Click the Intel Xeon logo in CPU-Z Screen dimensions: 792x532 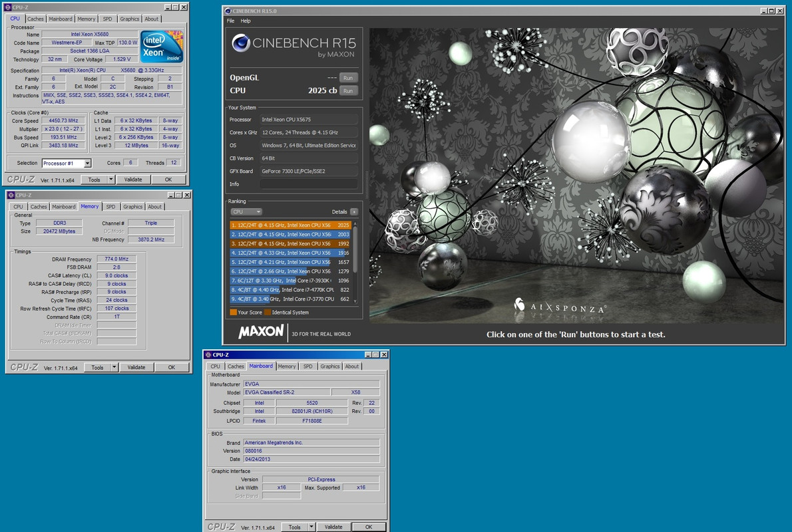point(162,47)
